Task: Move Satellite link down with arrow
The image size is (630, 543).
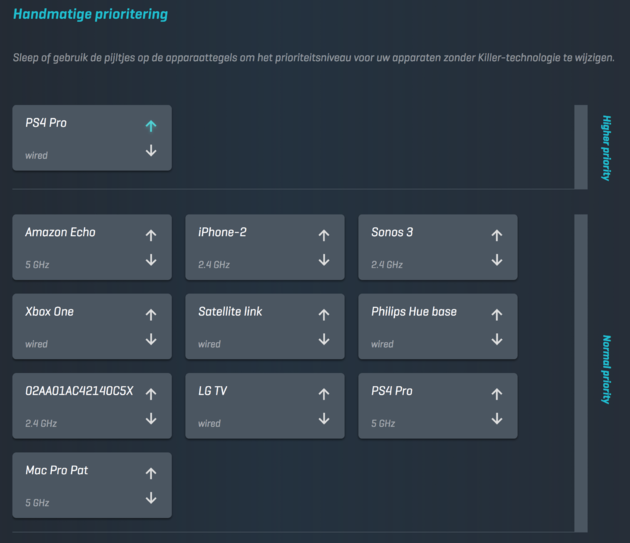Action: tap(324, 339)
